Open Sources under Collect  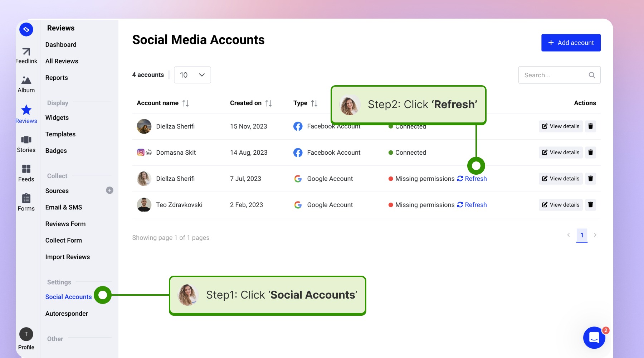click(57, 191)
